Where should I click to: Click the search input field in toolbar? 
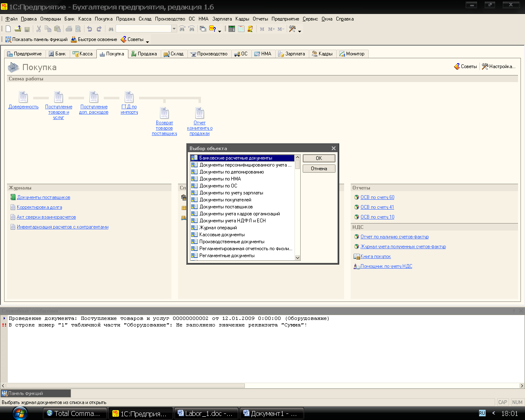[x=144, y=29]
